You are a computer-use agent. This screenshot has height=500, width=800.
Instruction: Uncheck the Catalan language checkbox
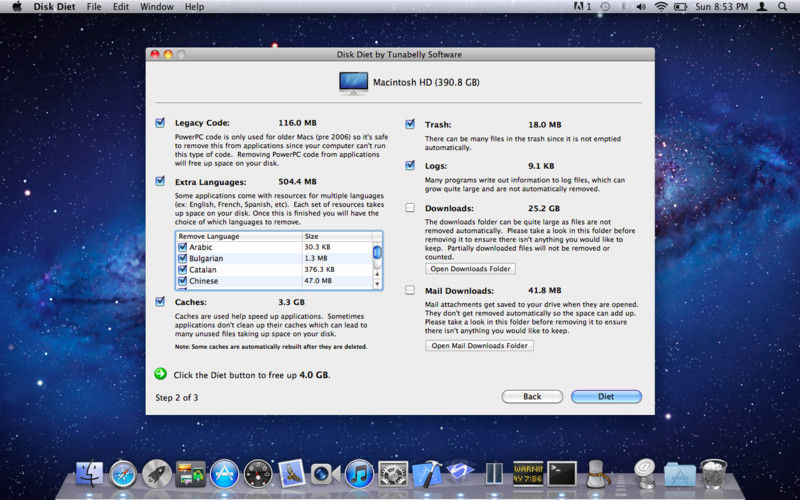pyautogui.click(x=183, y=269)
